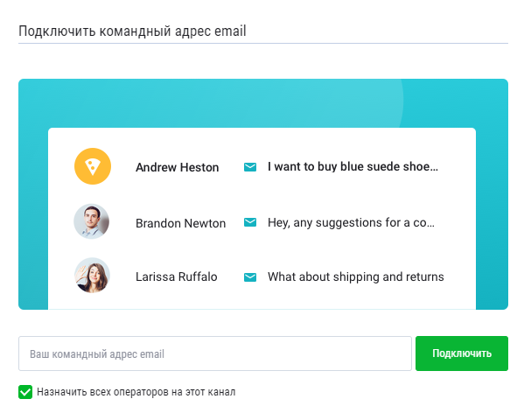Viewport: 524px width, 420px height.
Task: Click the "Назначить всех операторов на этот канал" label
Action: point(136,392)
